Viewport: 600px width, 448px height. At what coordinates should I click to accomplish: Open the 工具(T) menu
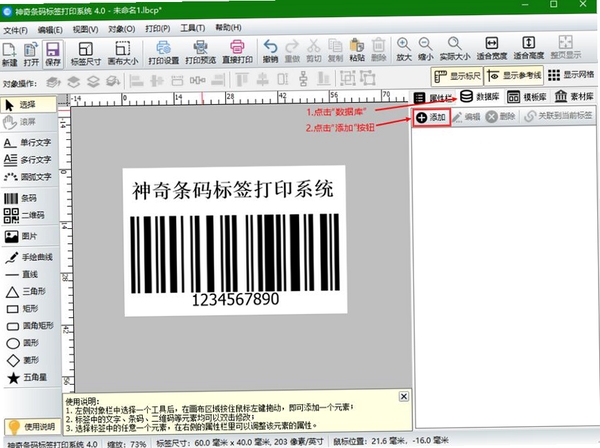(x=192, y=28)
